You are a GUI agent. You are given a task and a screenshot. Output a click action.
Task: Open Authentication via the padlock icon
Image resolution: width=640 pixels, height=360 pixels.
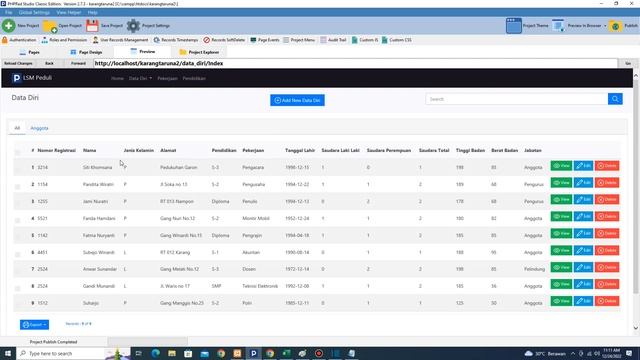[x=5, y=40]
